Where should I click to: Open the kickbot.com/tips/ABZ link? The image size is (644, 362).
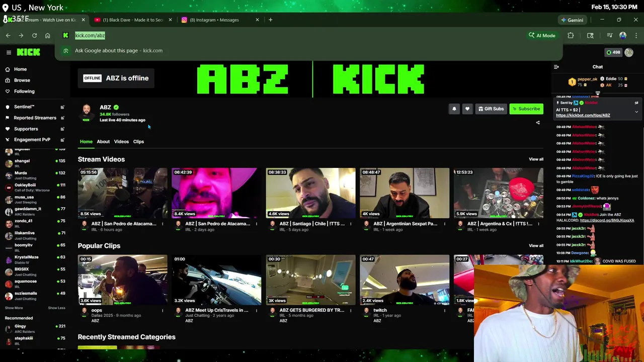583,116
